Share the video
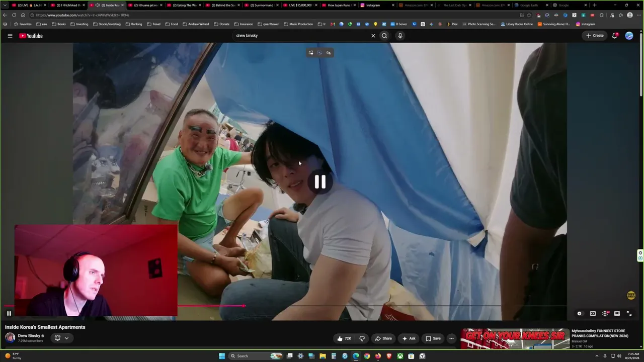Viewport: 644px width, 362px height. (x=383, y=338)
